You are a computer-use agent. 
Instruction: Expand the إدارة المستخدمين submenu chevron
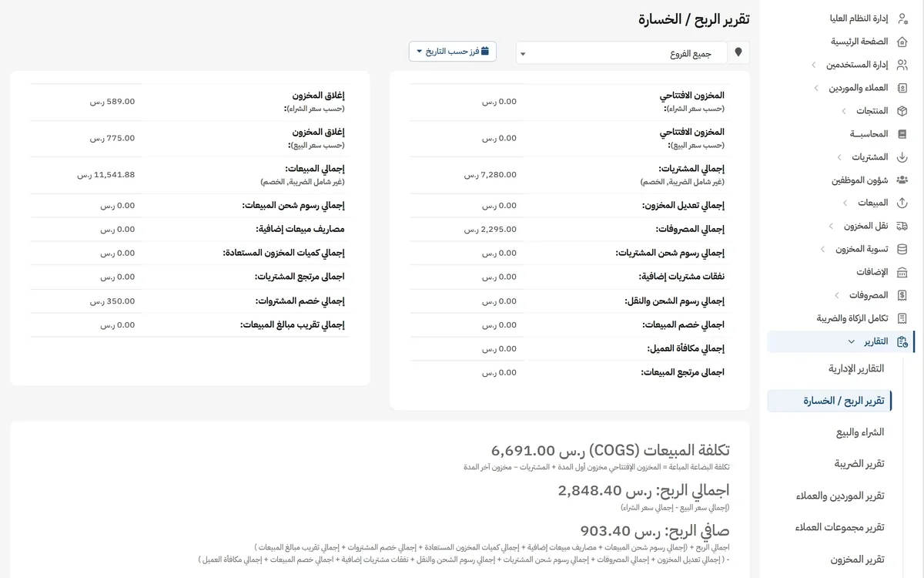click(x=814, y=66)
